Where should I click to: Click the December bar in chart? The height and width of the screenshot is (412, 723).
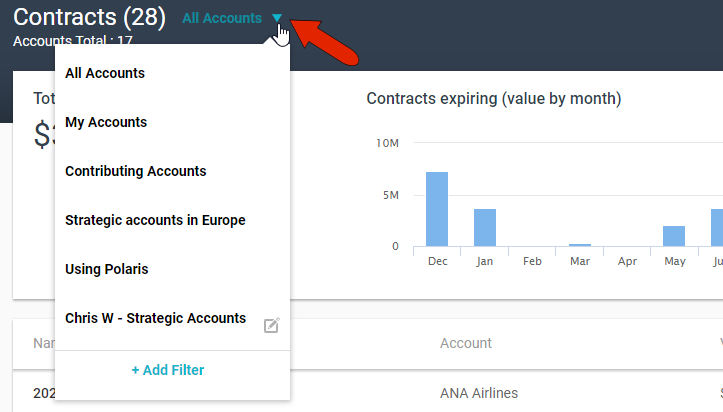[x=437, y=209]
